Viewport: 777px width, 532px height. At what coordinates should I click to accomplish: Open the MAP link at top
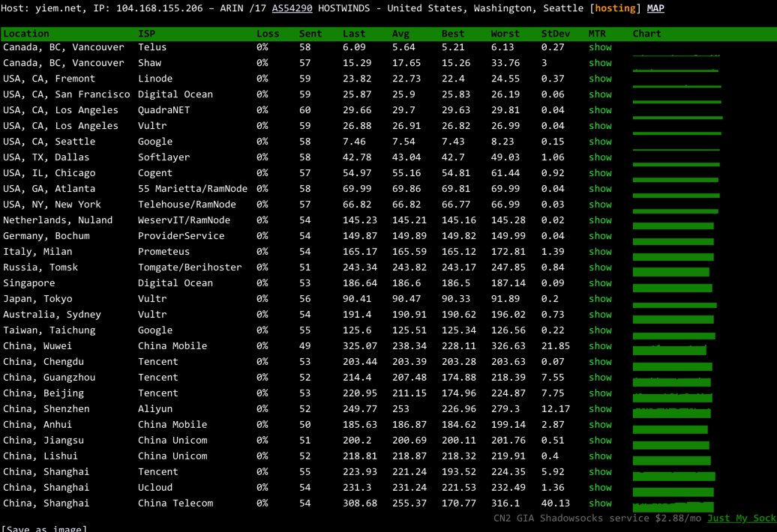pos(655,8)
